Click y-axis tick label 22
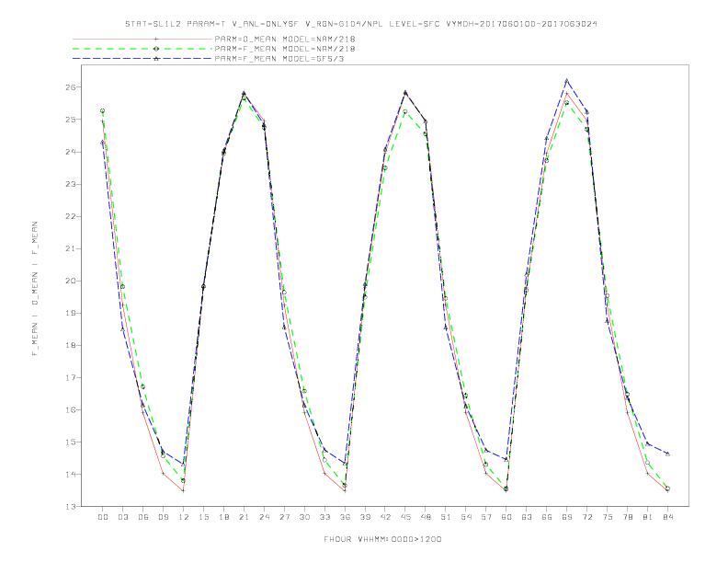 [71, 216]
